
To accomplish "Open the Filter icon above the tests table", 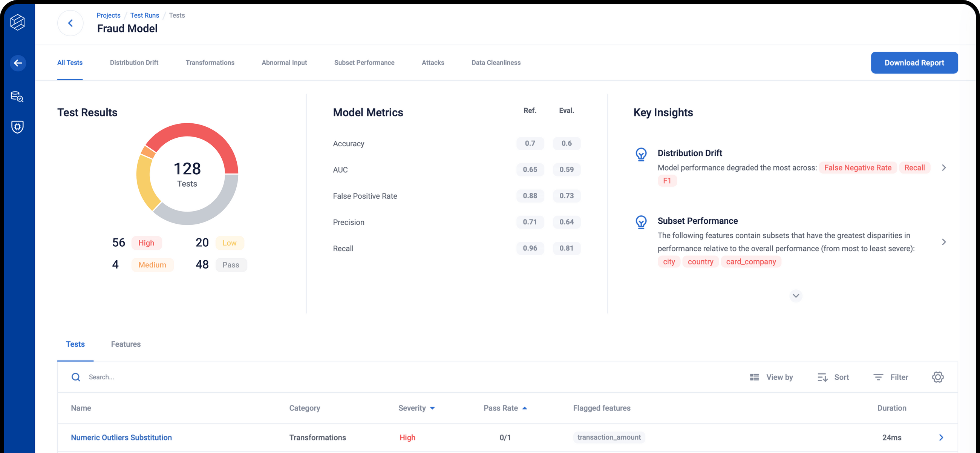I will [878, 377].
